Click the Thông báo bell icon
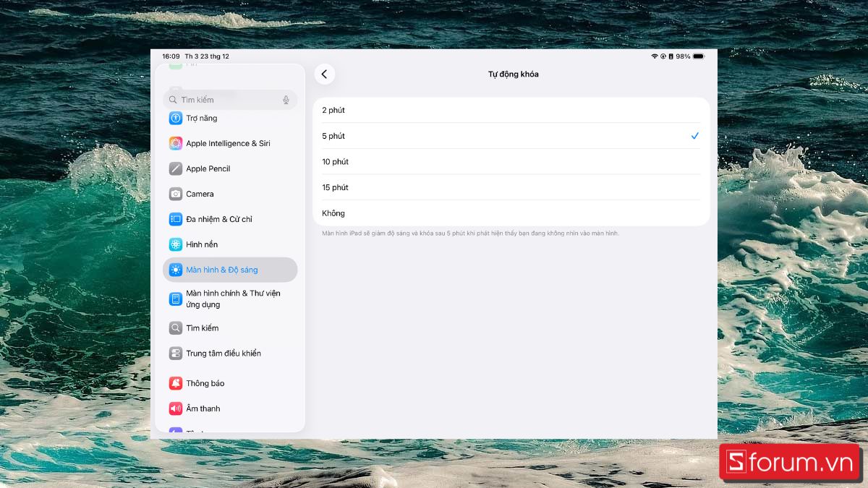This screenshot has width=868, height=488. (x=176, y=383)
